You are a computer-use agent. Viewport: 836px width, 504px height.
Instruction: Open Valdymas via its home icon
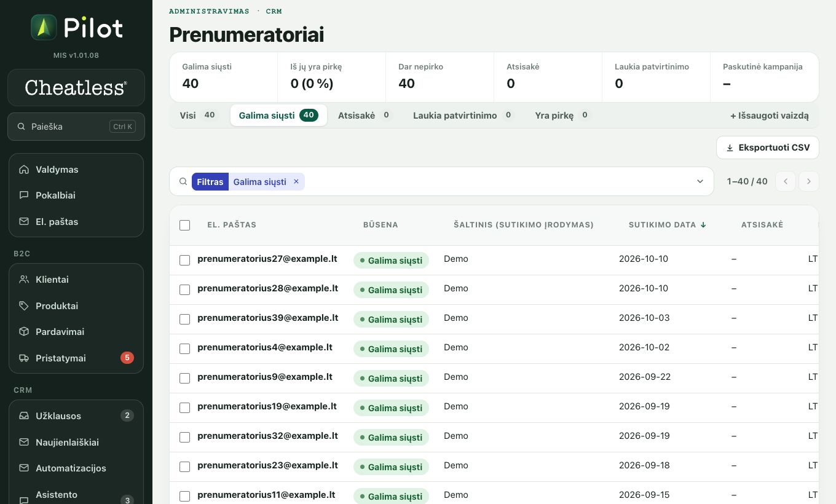(x=24, y=170)
